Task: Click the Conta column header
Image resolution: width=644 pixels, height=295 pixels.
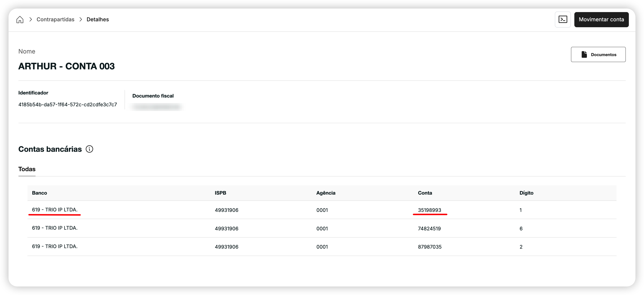Action: pos(425,193)
